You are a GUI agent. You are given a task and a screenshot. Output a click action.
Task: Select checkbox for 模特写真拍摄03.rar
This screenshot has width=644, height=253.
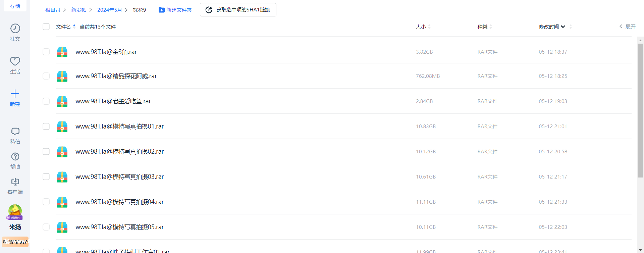[46, 177]
